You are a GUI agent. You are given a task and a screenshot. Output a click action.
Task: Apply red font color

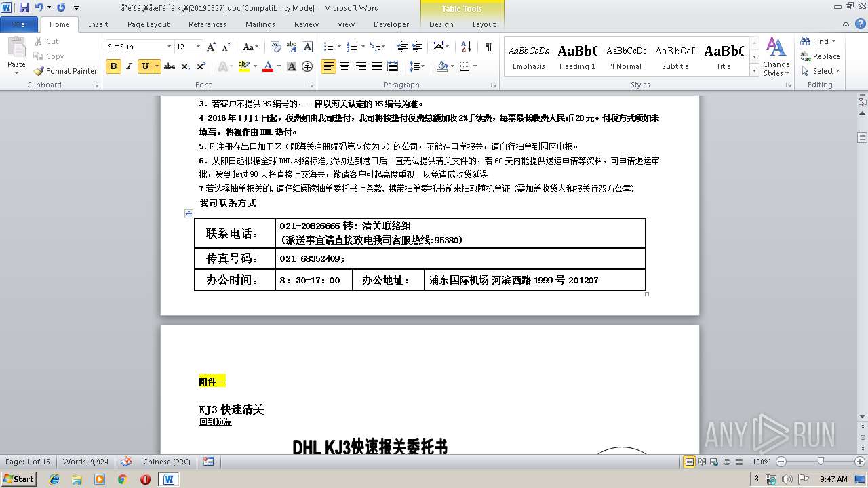[267, 66]
